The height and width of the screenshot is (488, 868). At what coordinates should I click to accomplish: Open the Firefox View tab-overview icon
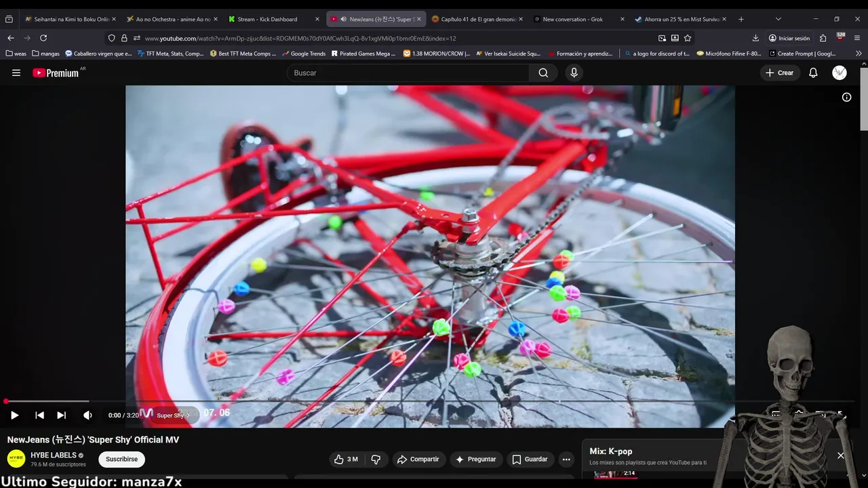9,19
